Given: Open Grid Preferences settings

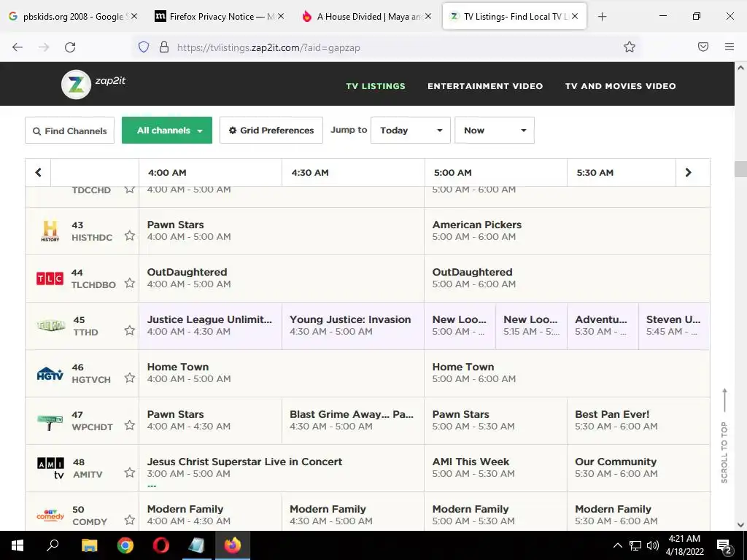Looking at the screenshot, I should (x=271, y=130).
